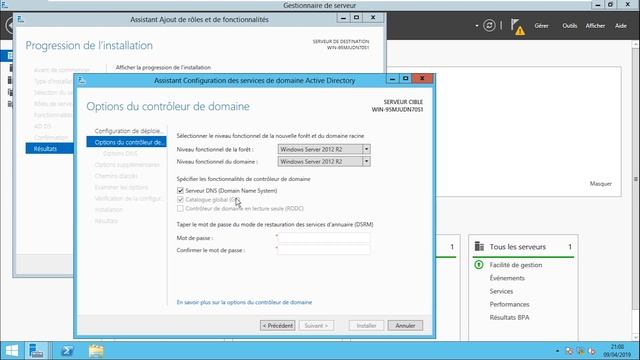Open the notifications flag with warning
The image size is (640, 360).
tap(517, 27)
